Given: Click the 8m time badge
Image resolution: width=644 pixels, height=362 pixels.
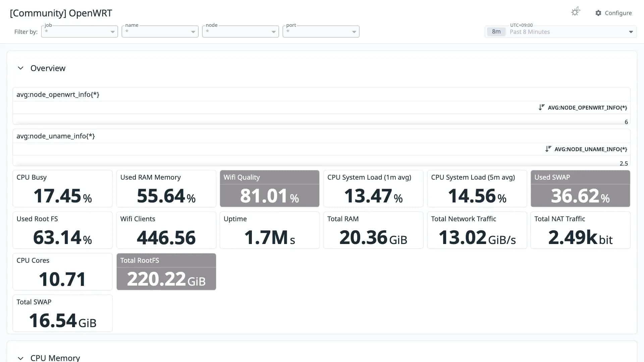Looking at the screenshot, I should (496, 32).
